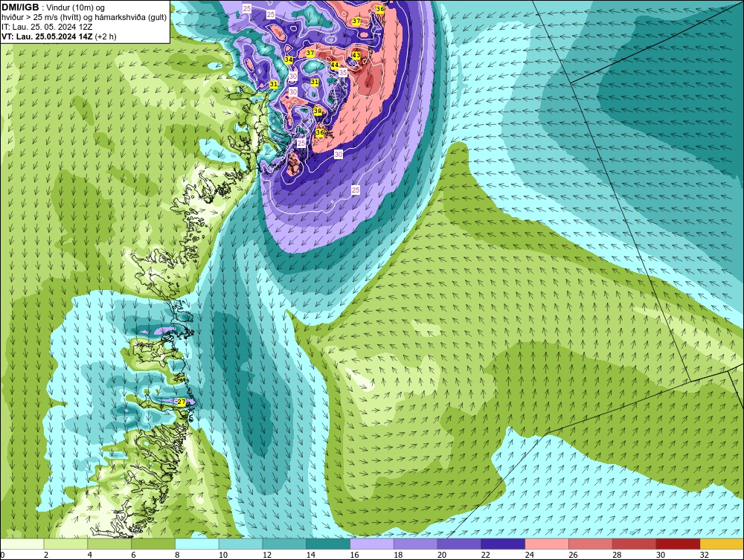
Task: Click the yellow 36 label at the map's top edge
Action: click(380, 9)
